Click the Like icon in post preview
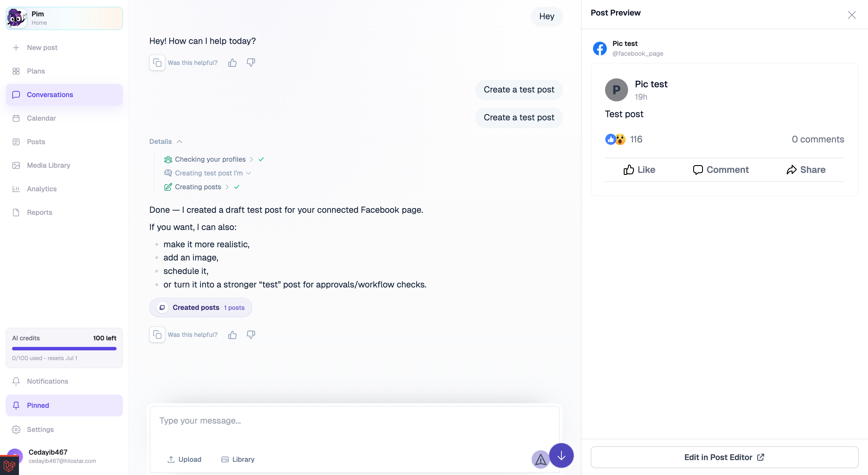This screenshot has width=868, height=475. pos(628,169)
